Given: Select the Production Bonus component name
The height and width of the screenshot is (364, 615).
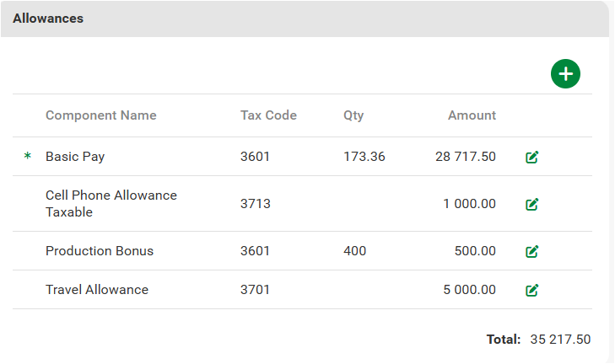Looking at the screenshot, I should pyautogui.click(x=100, y=251).
